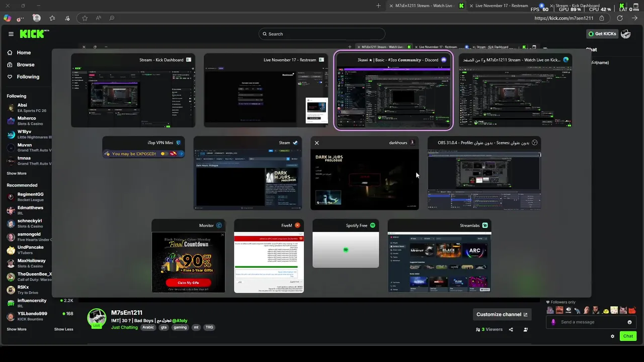
Task: Click the @A1oly mention link
Action: [x=180, y=321]
